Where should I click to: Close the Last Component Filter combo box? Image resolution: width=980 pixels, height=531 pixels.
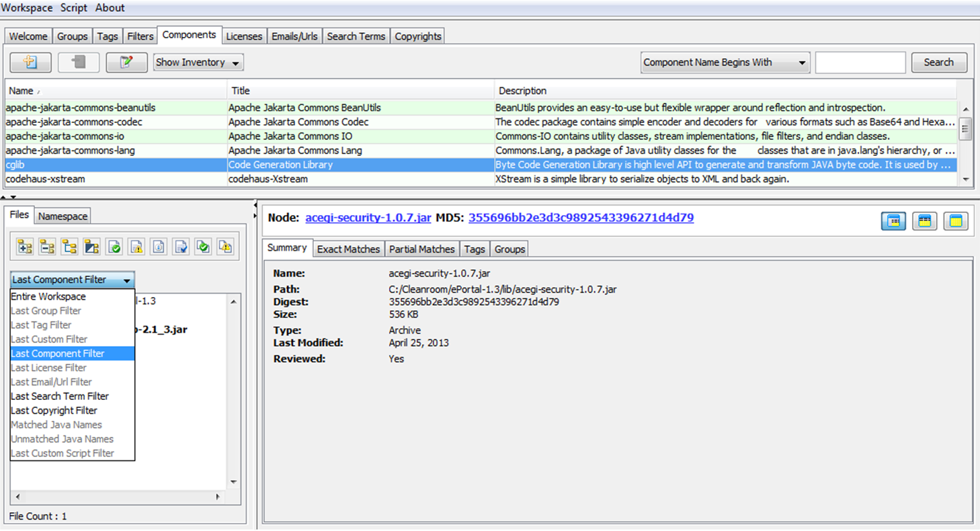tap(73, 280)
